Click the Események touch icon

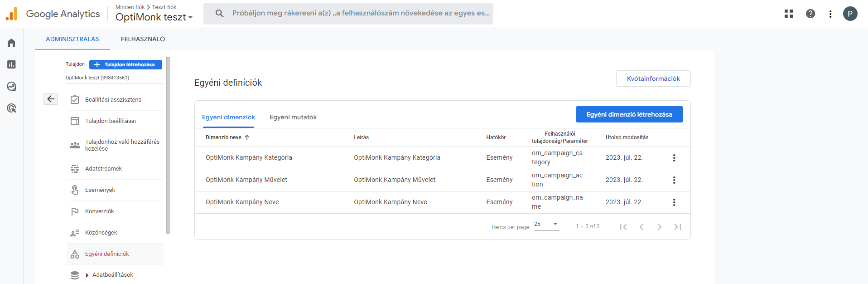click(x=75, y=190)
